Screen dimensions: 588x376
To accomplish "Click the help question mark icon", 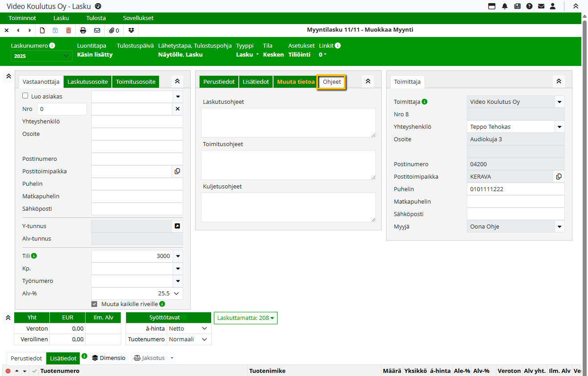I will (x=529, y=6).
